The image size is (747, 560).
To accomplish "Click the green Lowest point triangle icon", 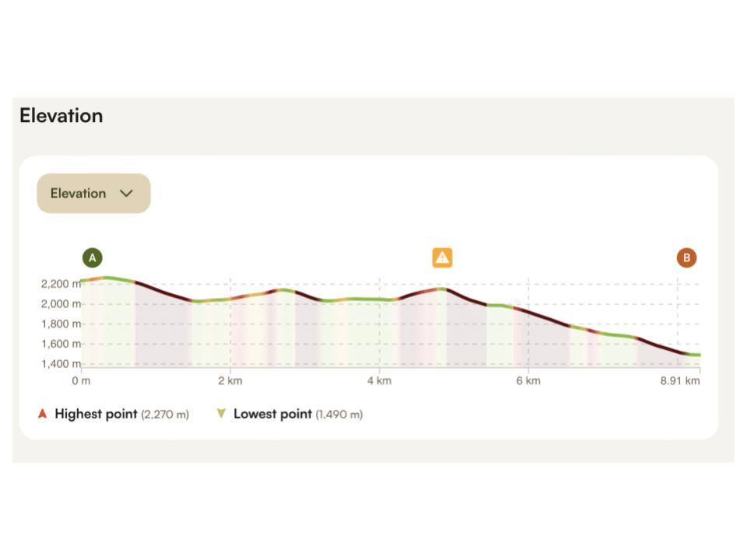I will pyautogui.click(x=221, y=414).
